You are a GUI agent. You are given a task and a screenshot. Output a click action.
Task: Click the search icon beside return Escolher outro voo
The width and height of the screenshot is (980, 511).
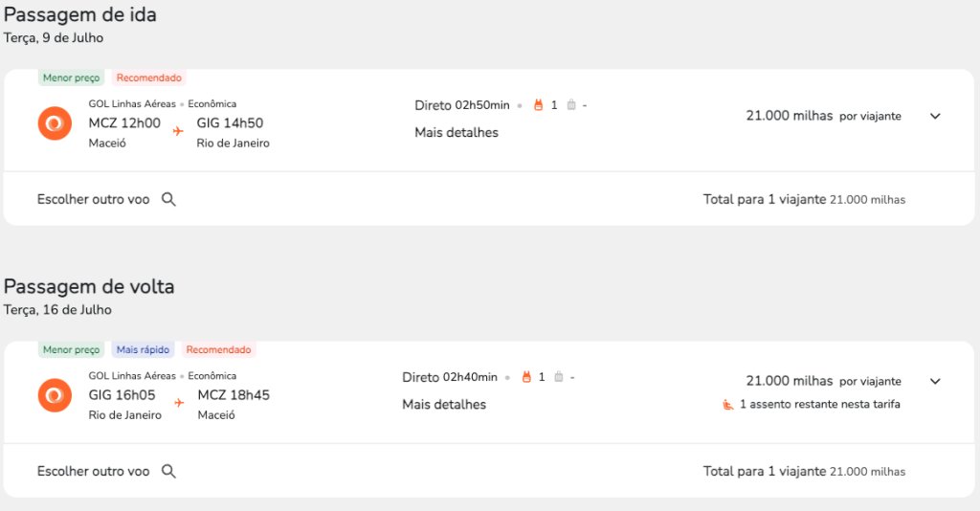coord(168,471)
